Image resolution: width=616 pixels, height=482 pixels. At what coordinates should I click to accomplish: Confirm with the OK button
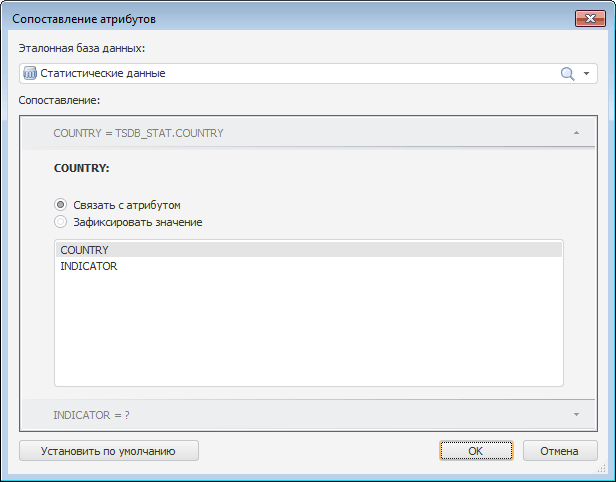pyautogui.click(x=476, y=451)
